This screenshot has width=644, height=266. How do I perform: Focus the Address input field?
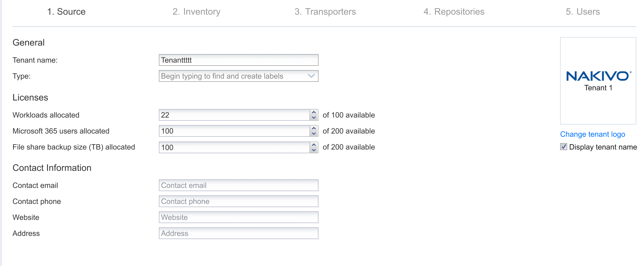[238, 233]
